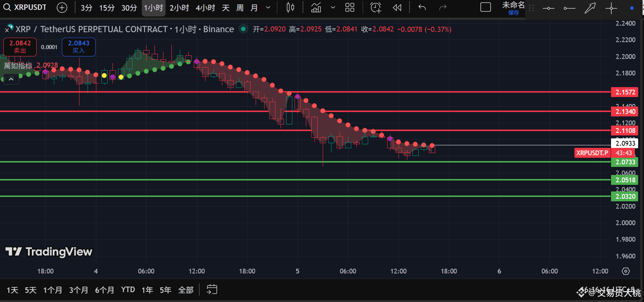Click the 卖出 sell button at 2.0842

click(x=20, y=47)
